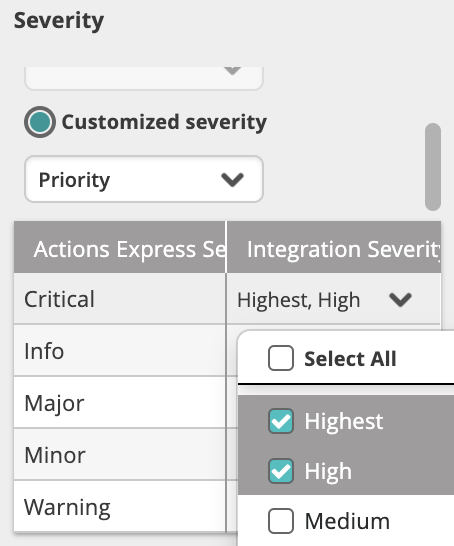Image resolution: width=454 pixels, height=546 pixels.
Task: Check the Select All checkbox
Action: pyautogui.click(x=281, y=358)
